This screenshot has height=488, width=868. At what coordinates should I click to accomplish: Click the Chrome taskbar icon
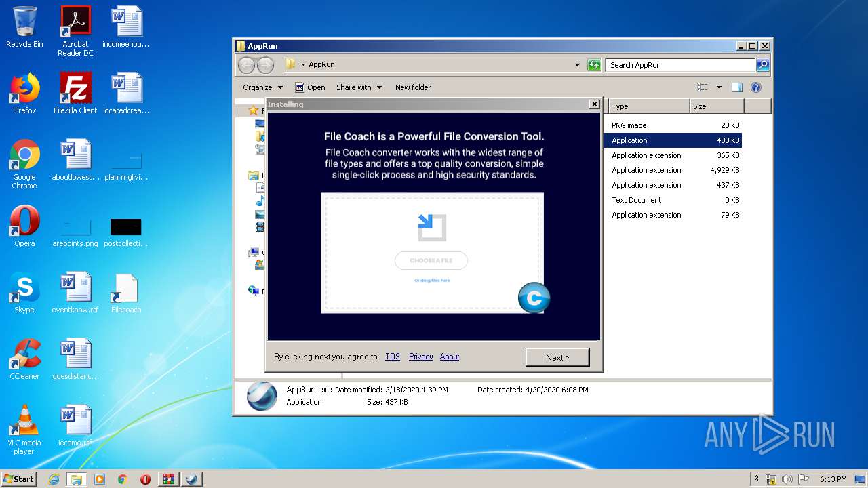click(123, 479)
